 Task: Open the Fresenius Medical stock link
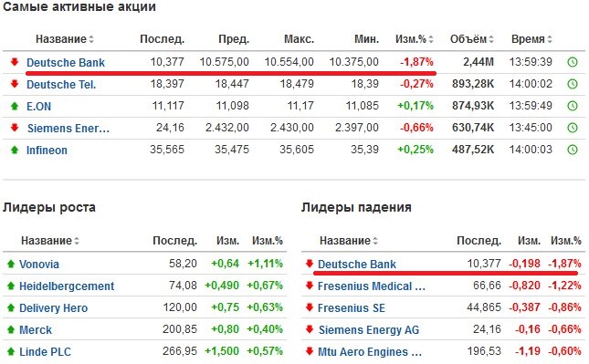[x=372, y=286]
